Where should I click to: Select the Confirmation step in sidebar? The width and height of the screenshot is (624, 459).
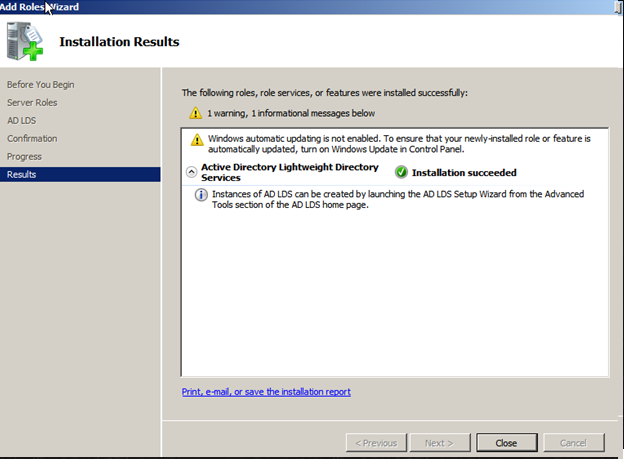[x=32, y=139]
